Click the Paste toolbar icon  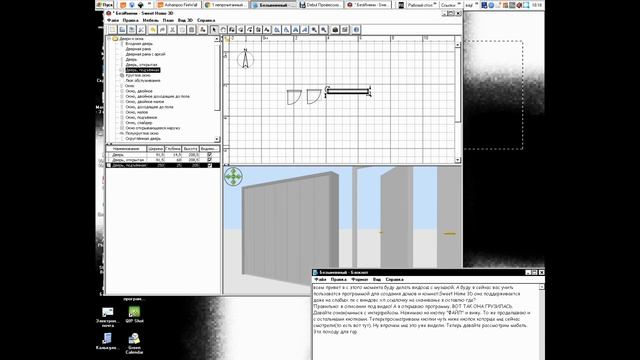click(191, 30)
